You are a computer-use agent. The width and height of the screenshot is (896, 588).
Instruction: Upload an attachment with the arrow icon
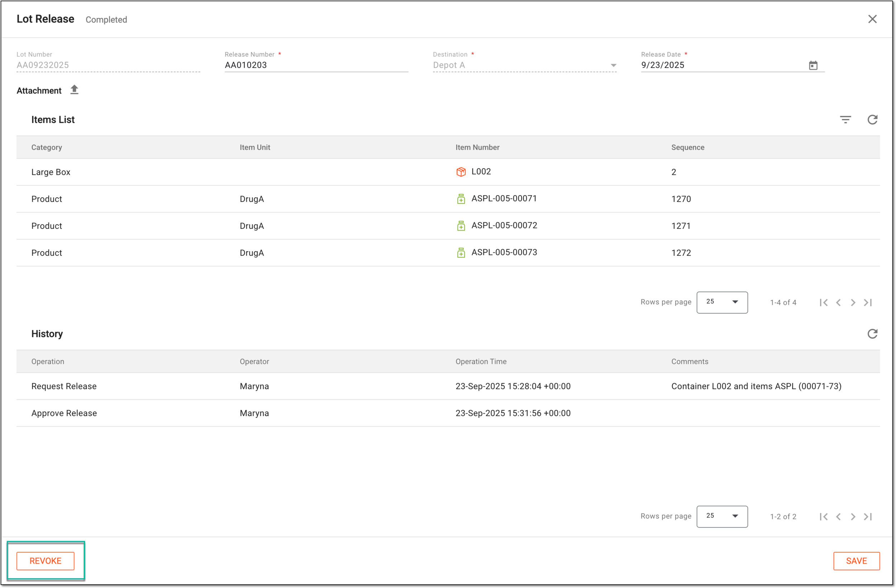click(75, 90)
